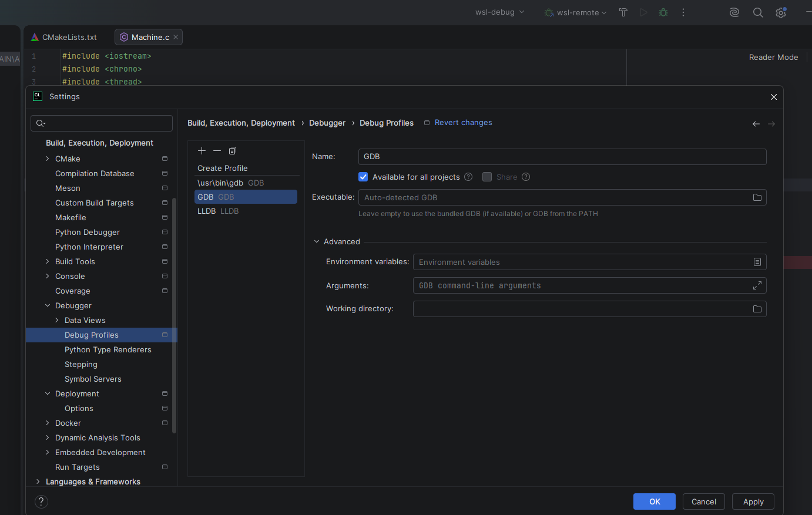Click Debugger in the breadcrumb path

click(327, 123)
